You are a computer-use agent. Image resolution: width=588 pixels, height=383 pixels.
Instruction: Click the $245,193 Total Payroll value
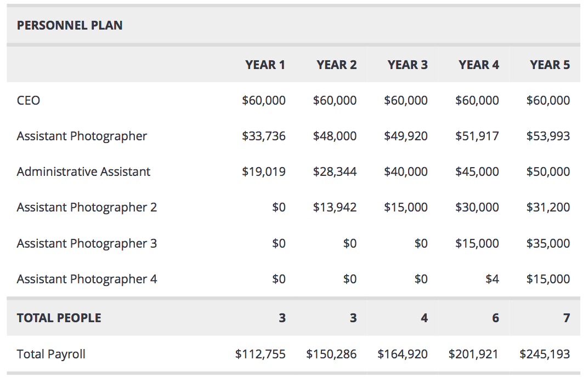click(x=545, y=354)
